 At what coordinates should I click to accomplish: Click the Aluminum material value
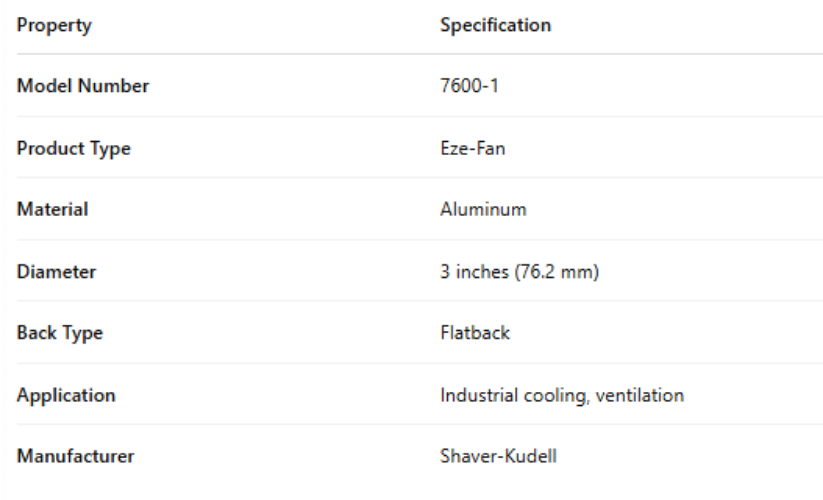pos(483,210)
